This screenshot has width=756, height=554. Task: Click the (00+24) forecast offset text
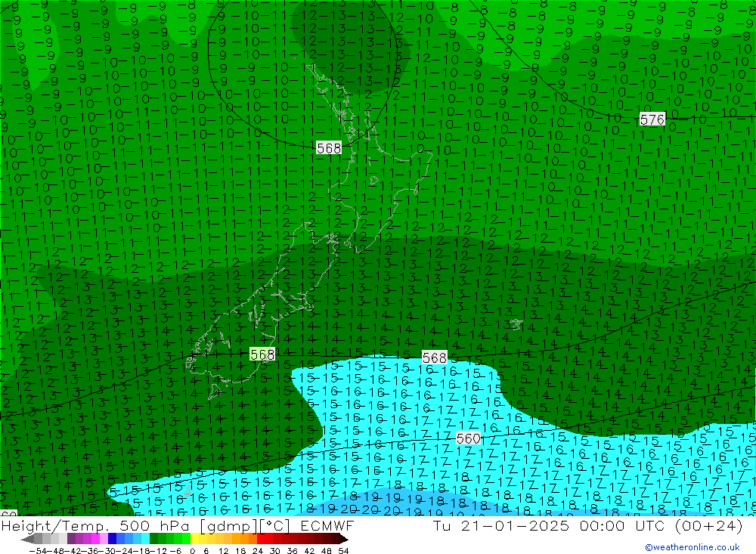coord(709,525)
